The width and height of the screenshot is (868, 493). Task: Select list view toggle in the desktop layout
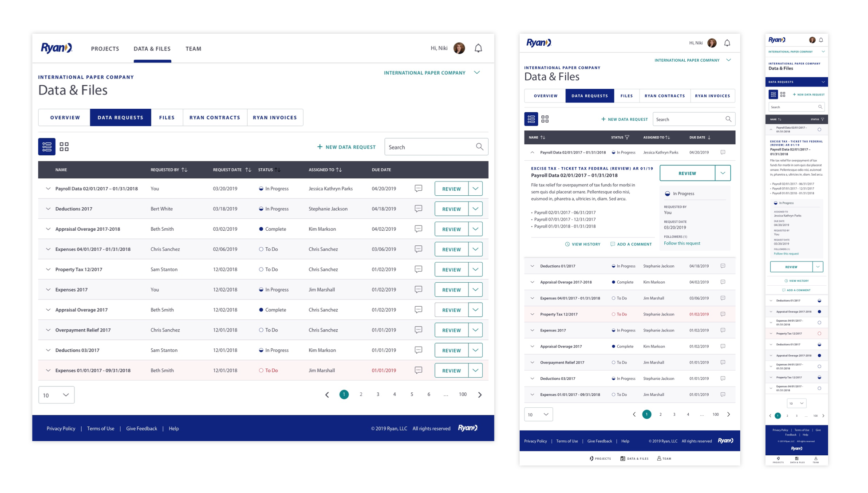pos(47,147)
